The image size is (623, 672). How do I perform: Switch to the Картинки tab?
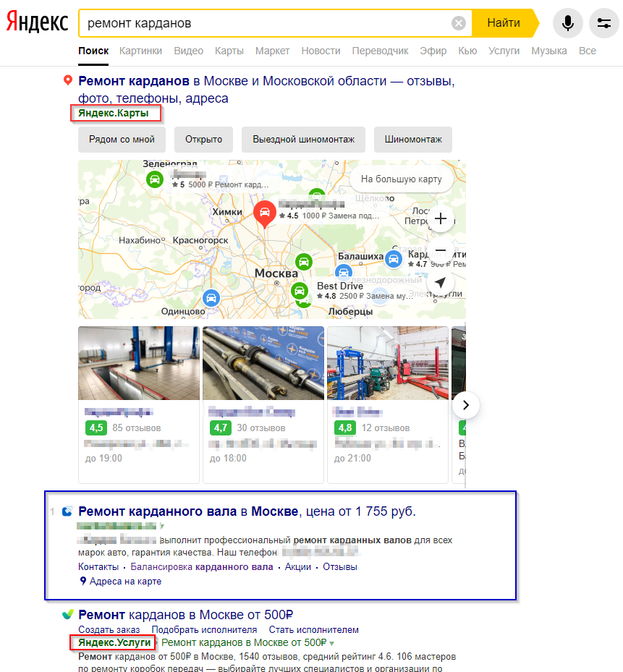click(x=140, y=51)
